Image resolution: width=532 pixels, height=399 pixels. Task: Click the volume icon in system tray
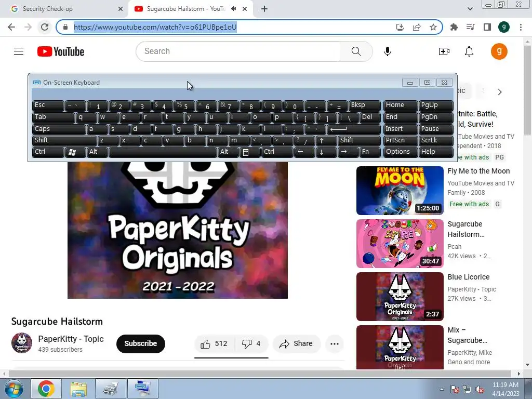[480, 390]
